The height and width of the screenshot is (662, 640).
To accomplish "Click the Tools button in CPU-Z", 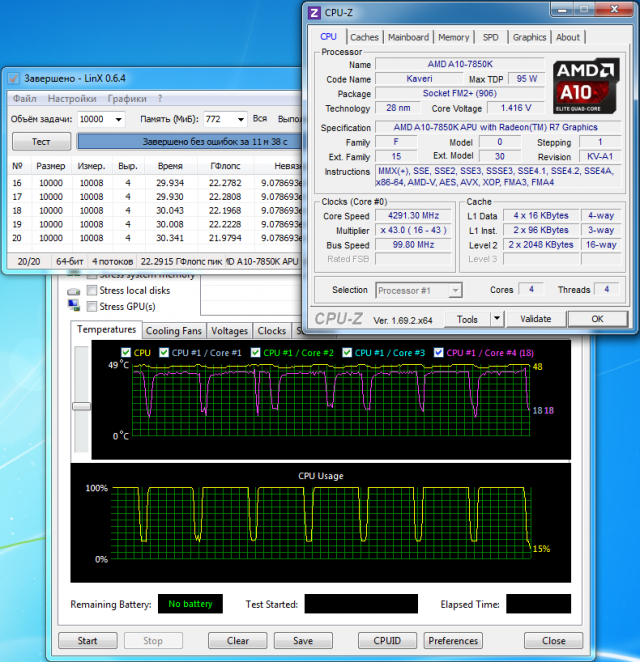I will tap(467, 319).
